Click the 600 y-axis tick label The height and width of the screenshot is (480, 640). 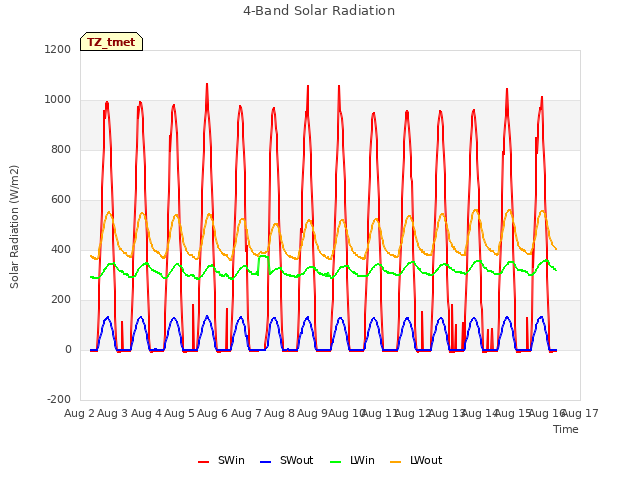pos(61,200)
